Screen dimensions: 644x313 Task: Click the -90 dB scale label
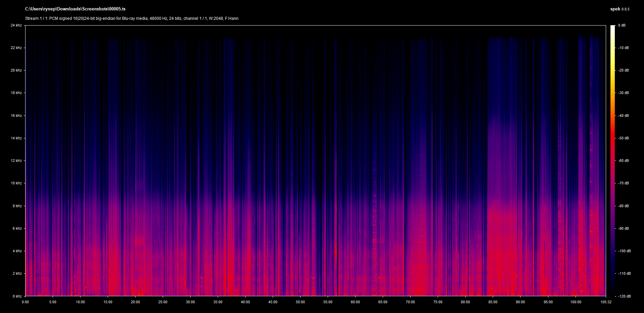[x=623, y=228]
